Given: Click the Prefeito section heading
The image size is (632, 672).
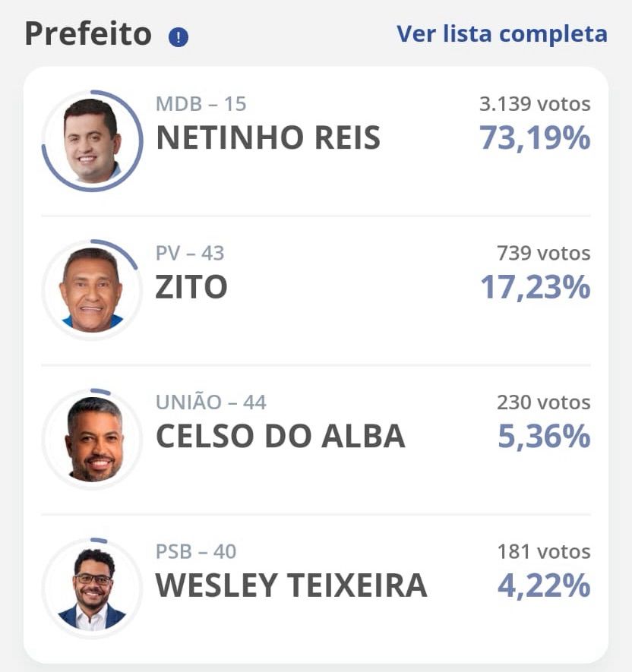Looking at the screenshot, I should tap(88, 35).
